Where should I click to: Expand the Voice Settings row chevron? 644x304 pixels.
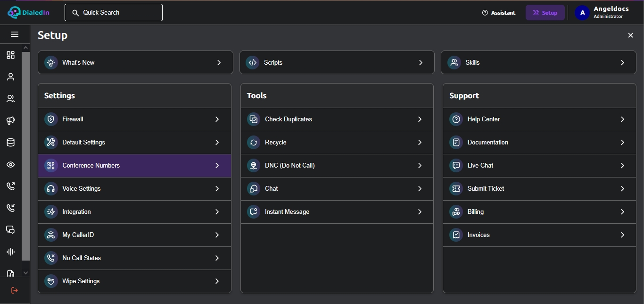[217, 189]
